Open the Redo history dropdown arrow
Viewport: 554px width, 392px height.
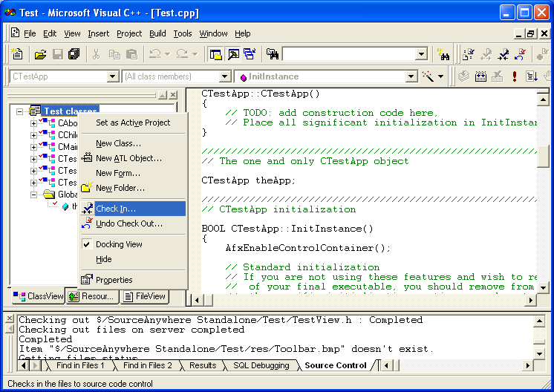(x=195, y=54)
